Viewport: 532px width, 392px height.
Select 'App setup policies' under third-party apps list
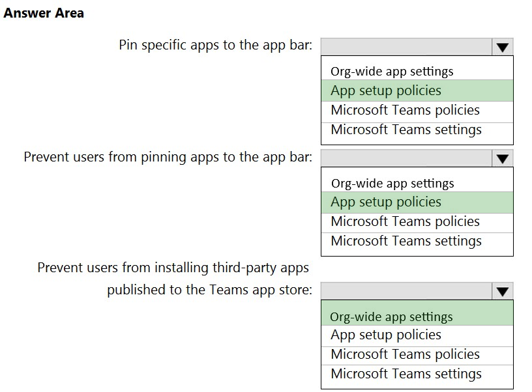pyautogui.click(x=417, y=335)
